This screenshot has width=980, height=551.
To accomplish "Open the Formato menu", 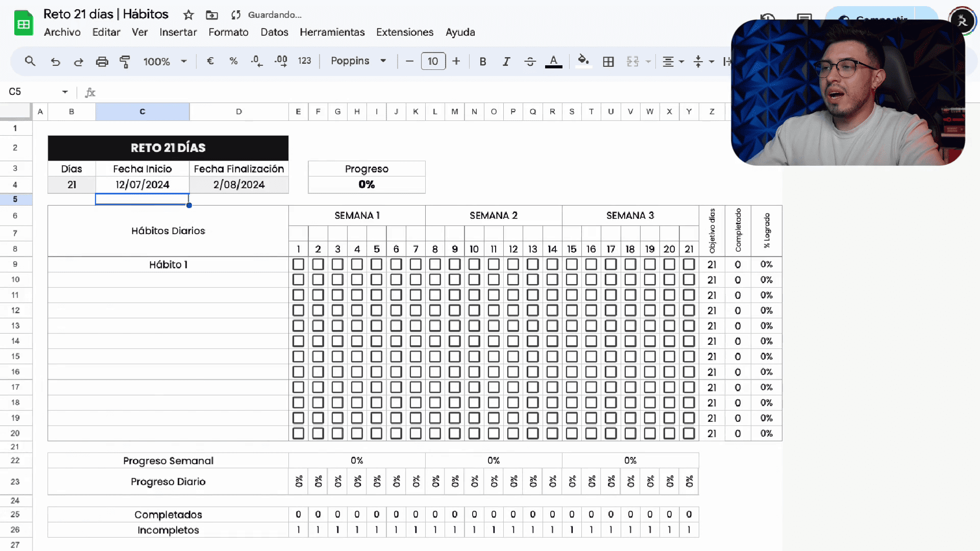I will click(x=228, y=32).
